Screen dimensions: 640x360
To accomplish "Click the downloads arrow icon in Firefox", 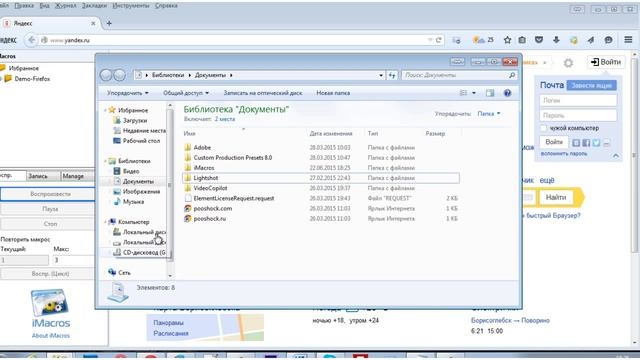I will [556, 40].
